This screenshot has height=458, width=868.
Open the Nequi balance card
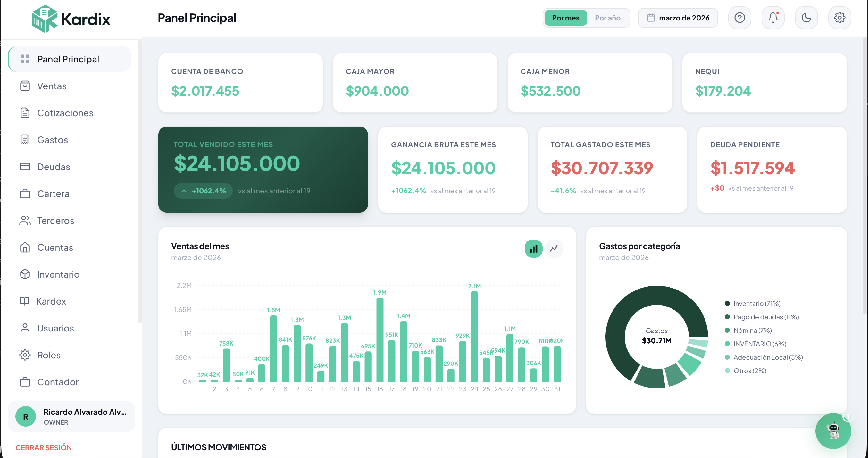tap(764, 83)
